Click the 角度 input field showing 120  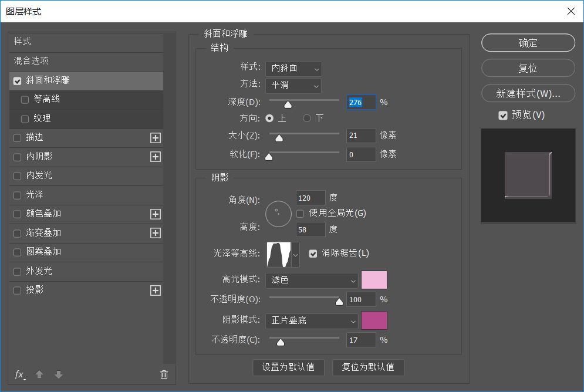[311, 198]
